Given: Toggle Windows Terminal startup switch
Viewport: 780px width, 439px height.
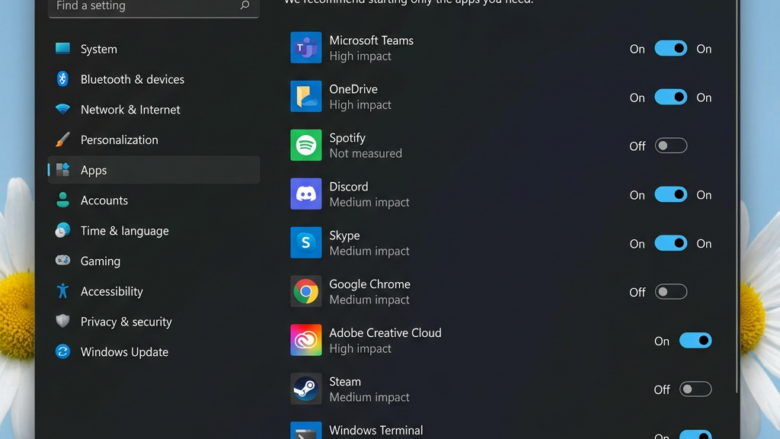Looking at the screenshot, I should (x=695, y=435).
